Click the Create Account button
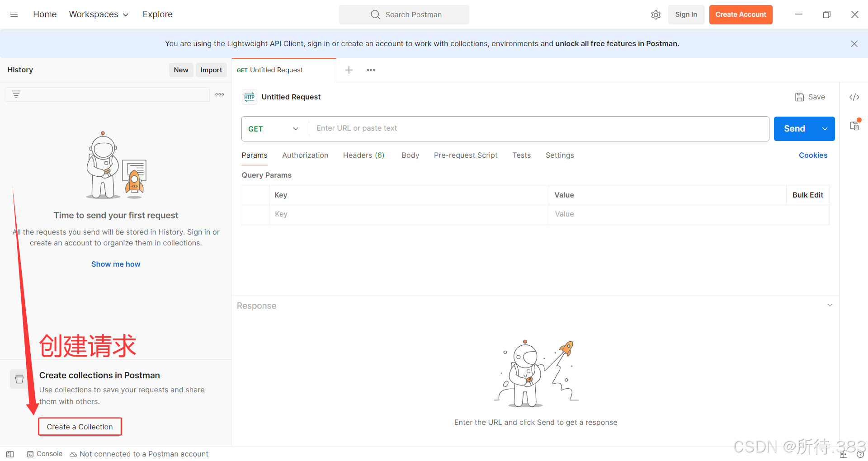The height and width of the screenshot is (461, 868). (741, 14)
